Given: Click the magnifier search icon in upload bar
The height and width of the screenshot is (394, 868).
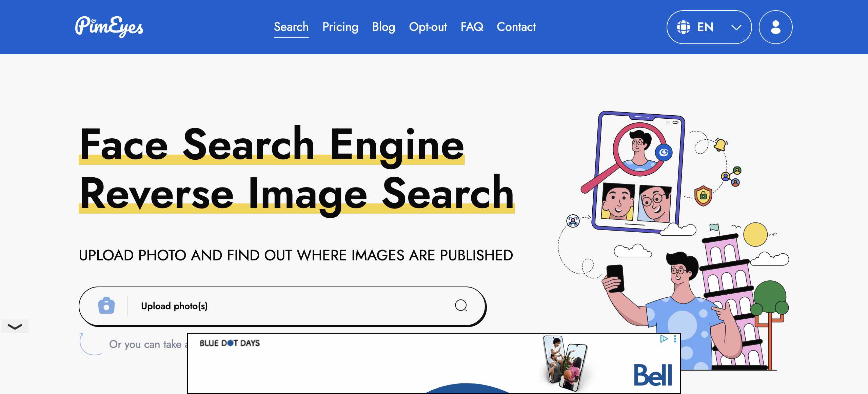Looking at the screenshot, I should (461, 306).
